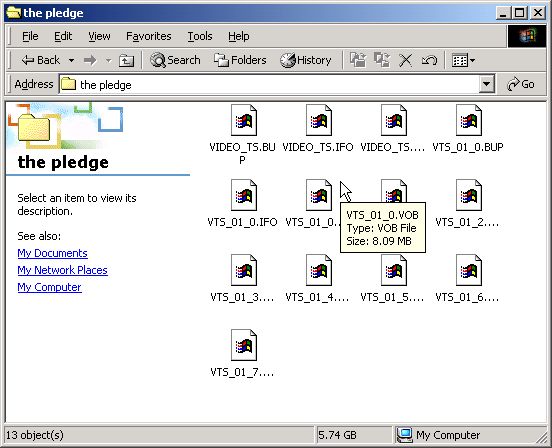Open the My Network Places link
The image size is (552, 448).
(x=62, y=270)
